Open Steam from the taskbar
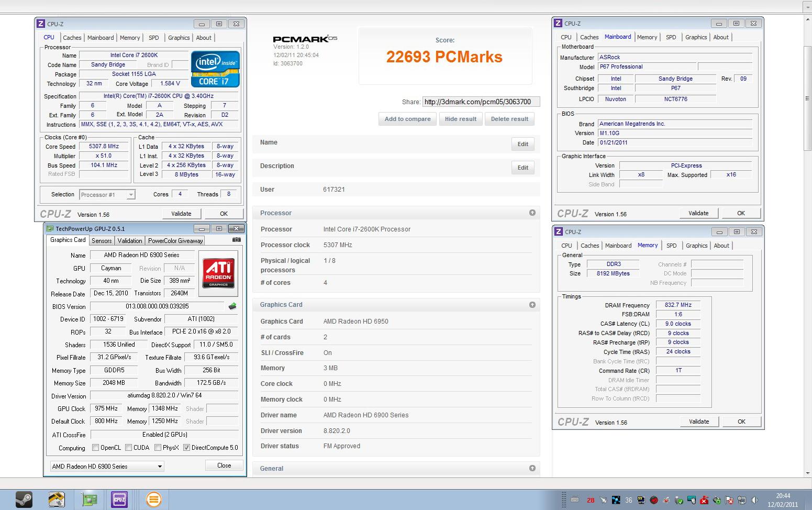Screen dimensions: 812x510 [24, 500]
